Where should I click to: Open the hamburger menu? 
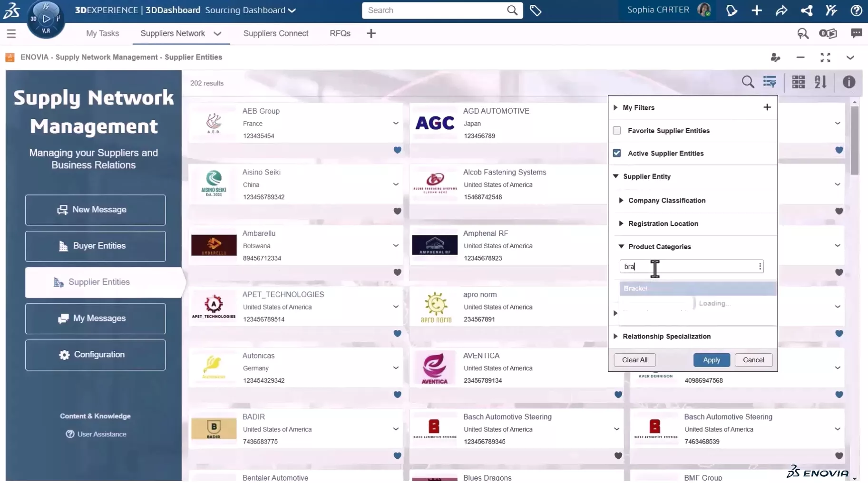(11, 33)
